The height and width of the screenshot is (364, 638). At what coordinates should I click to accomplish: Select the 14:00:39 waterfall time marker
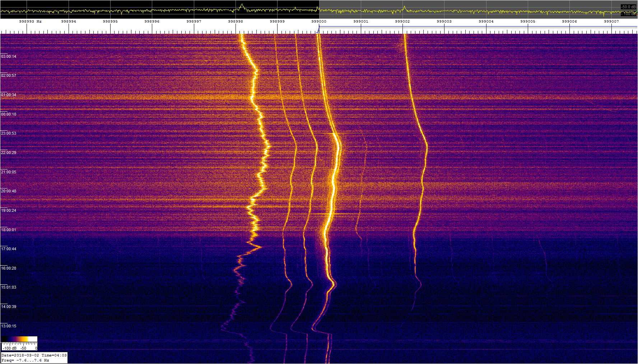pos(9,307)
